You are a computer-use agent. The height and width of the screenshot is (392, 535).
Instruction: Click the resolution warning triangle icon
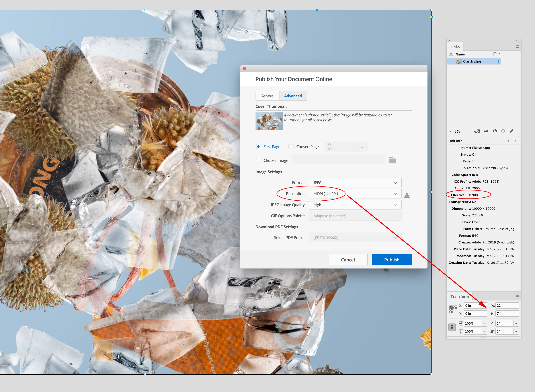tap(407, 195)
